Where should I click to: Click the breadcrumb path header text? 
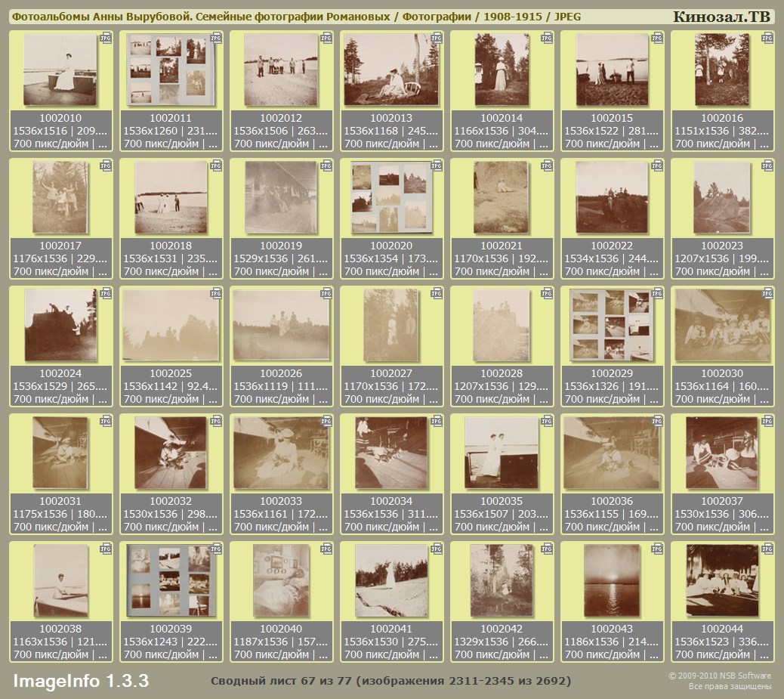click(297, 17)
